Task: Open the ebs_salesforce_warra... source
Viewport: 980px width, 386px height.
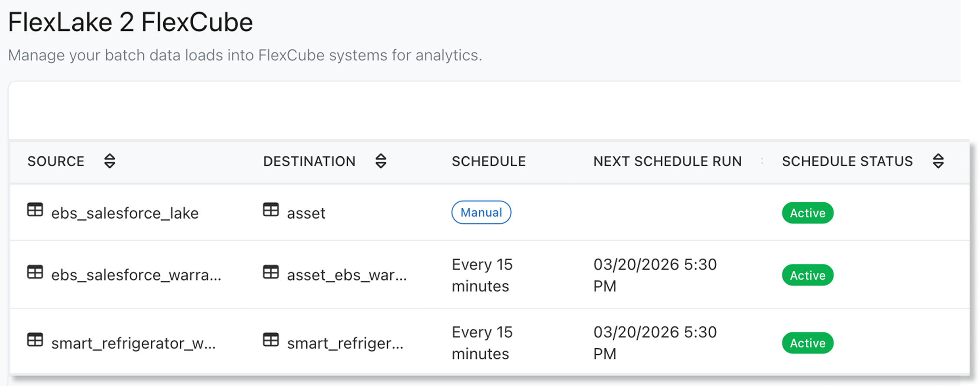Action: coord(136,275)
